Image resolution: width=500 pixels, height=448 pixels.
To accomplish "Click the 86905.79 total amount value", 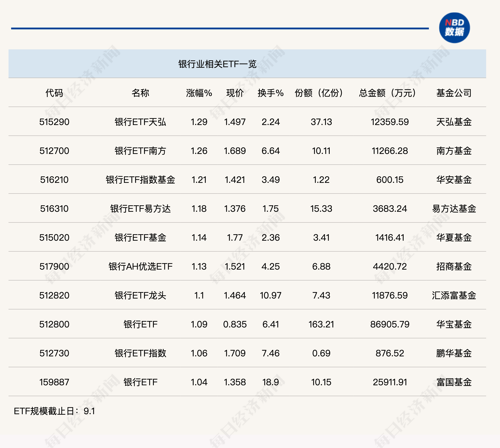I will tap(390, 324).
